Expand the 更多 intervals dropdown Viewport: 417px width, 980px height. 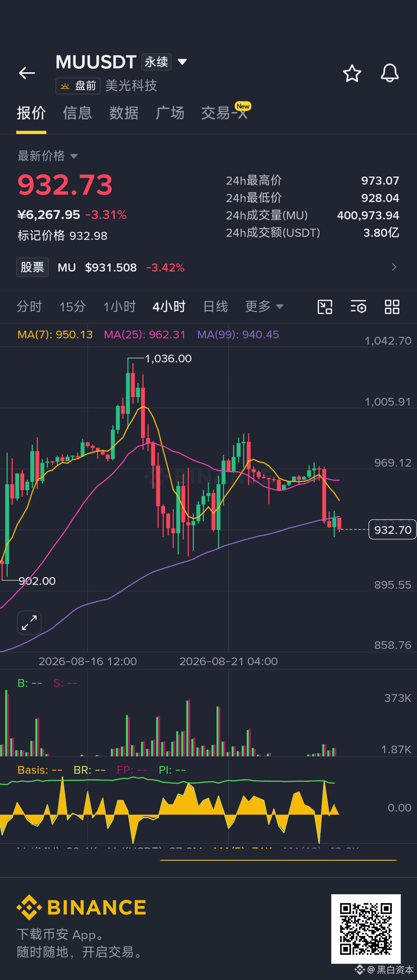click(x=264, y=307)
